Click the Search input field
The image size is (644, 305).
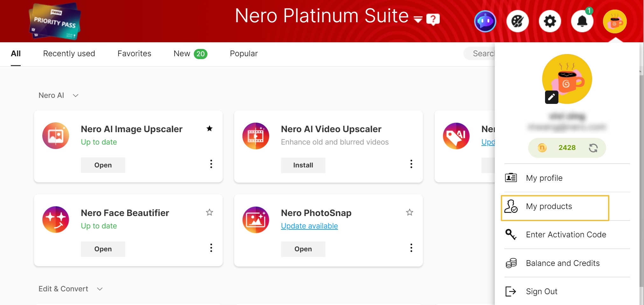[479, 53]
